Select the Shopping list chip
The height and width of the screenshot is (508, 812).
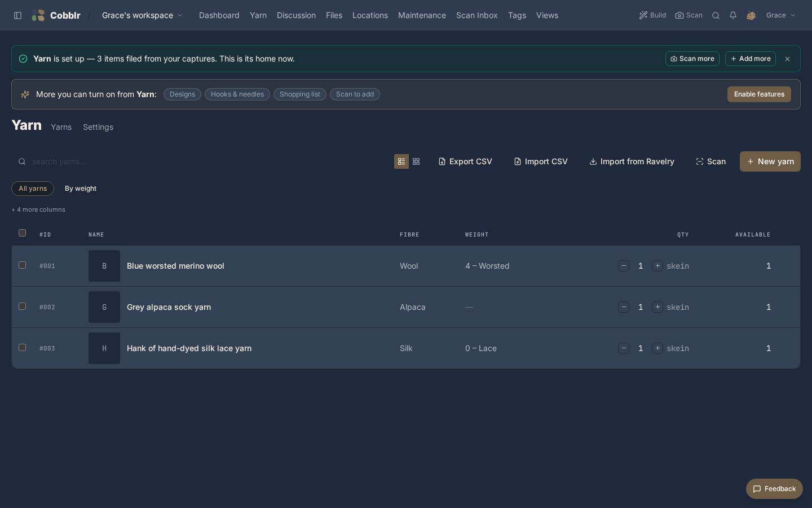click(x=300, y=94)
